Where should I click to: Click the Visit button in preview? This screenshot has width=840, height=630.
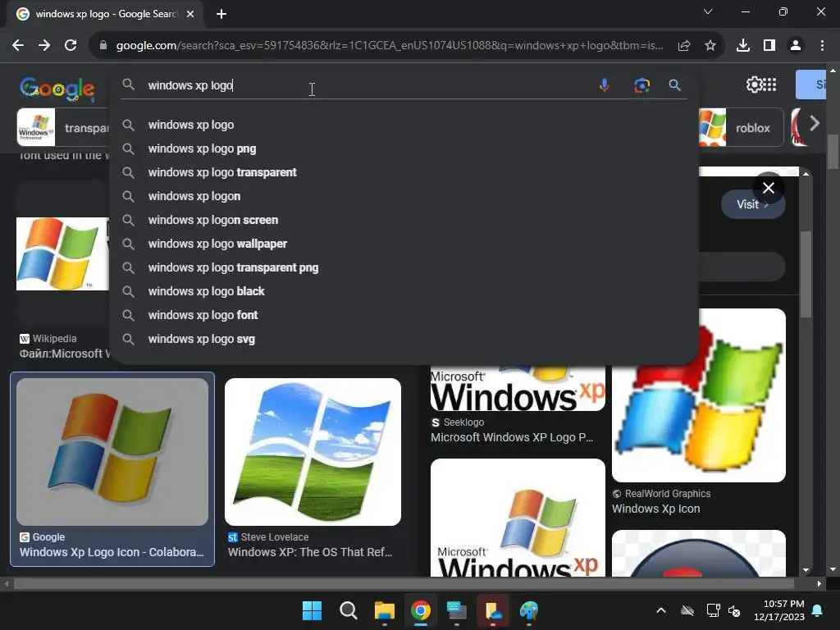pos(753,204)
